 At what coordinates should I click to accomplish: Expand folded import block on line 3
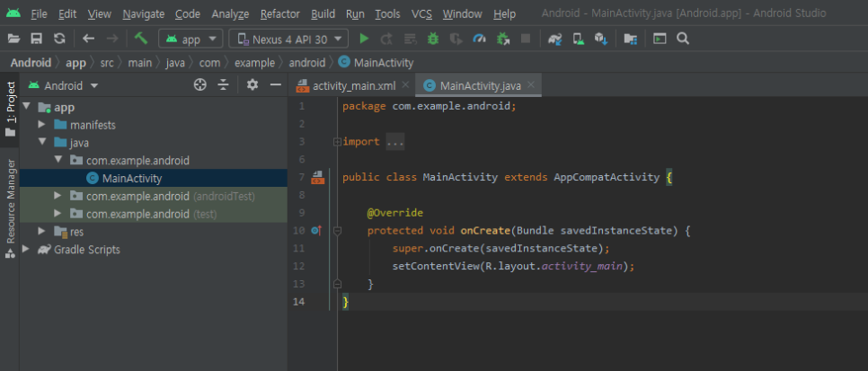(x=337, y=142)
